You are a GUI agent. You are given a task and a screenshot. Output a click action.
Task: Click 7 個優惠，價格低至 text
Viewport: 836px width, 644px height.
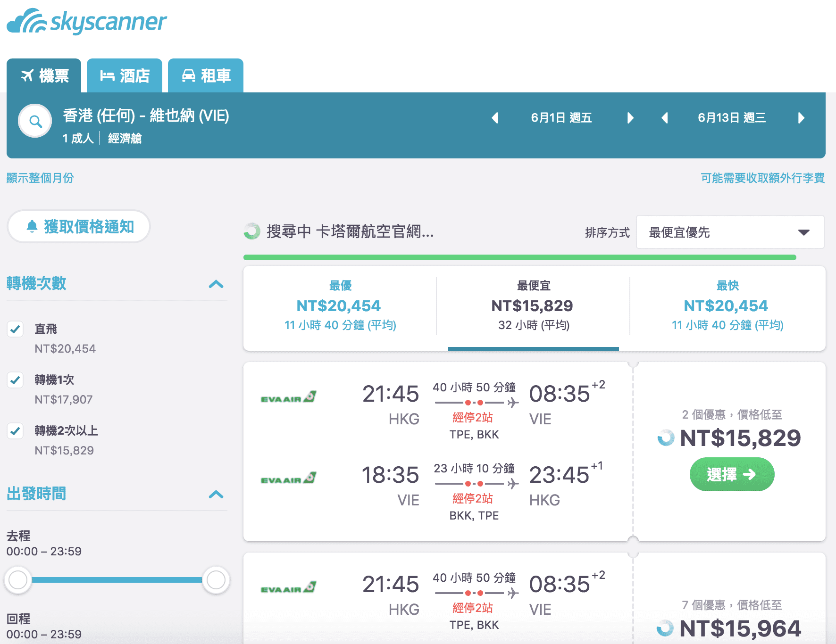(732, 605)
